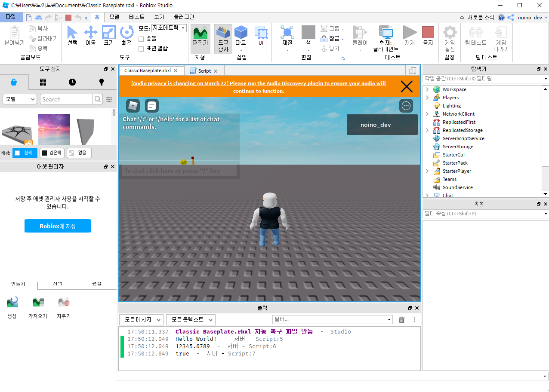The image size is (549, 392).
Task: Insert a 파트 part
Action: (x=241, y=36)
